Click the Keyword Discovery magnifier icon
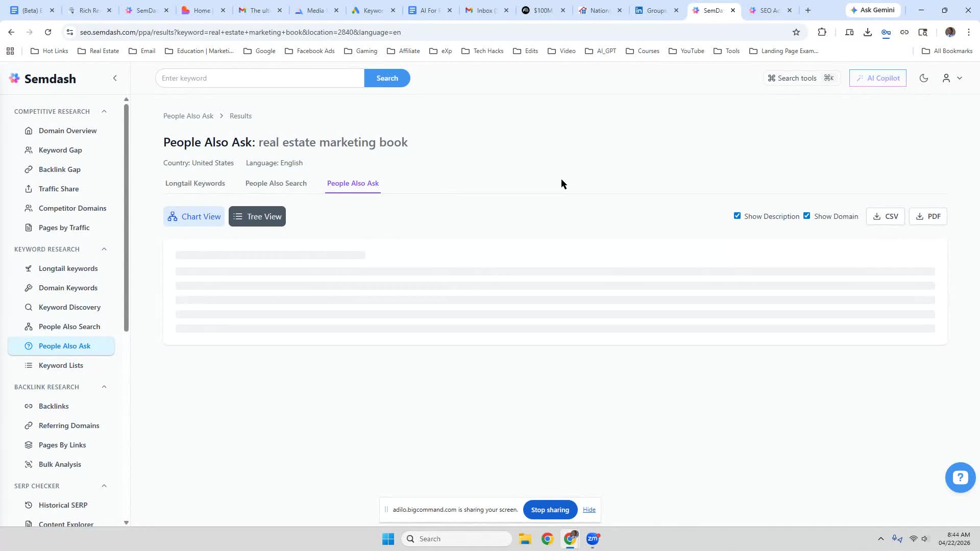The image size is (980, 551). click(x=29, y=307)
